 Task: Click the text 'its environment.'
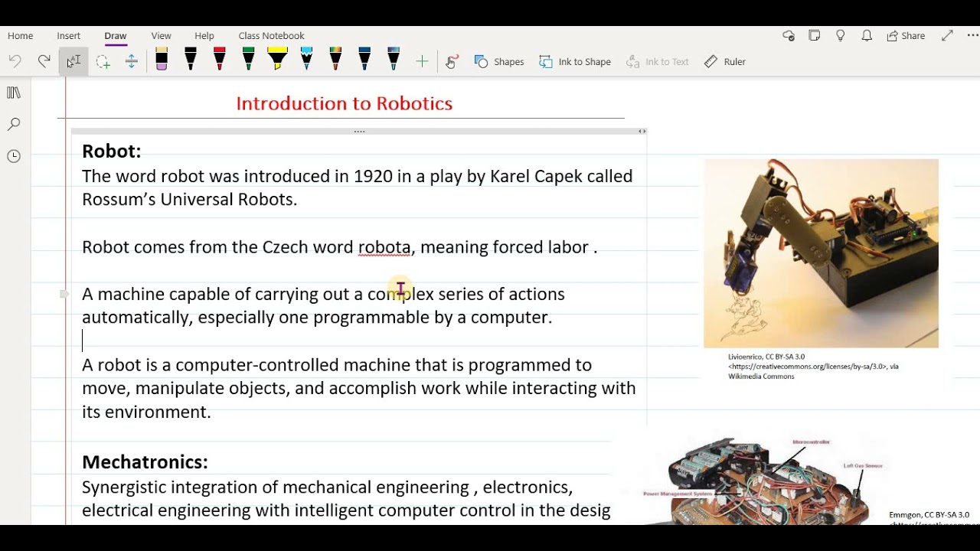146,412
